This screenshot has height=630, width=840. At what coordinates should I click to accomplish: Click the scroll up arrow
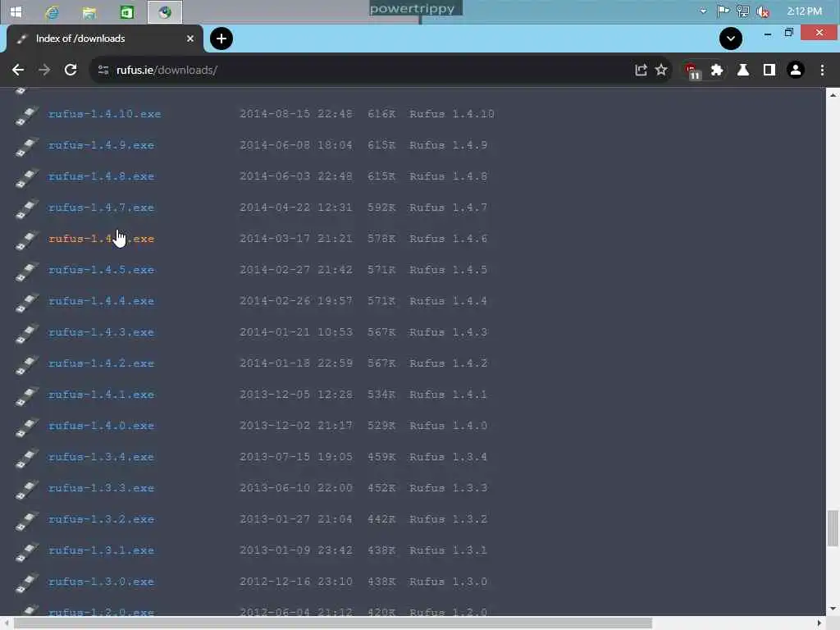pyautogui.click(x=833, y=95)
